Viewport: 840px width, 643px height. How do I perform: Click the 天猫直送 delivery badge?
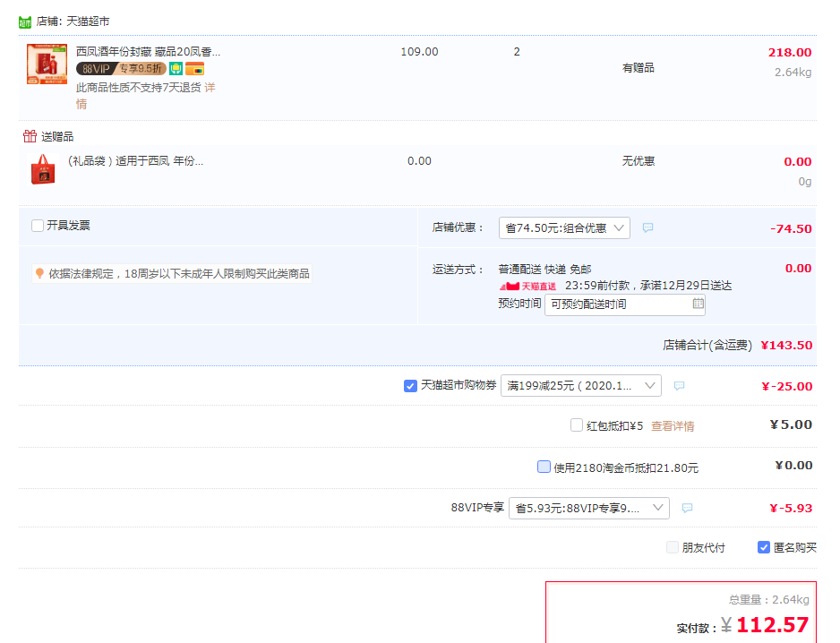(527, 287)
